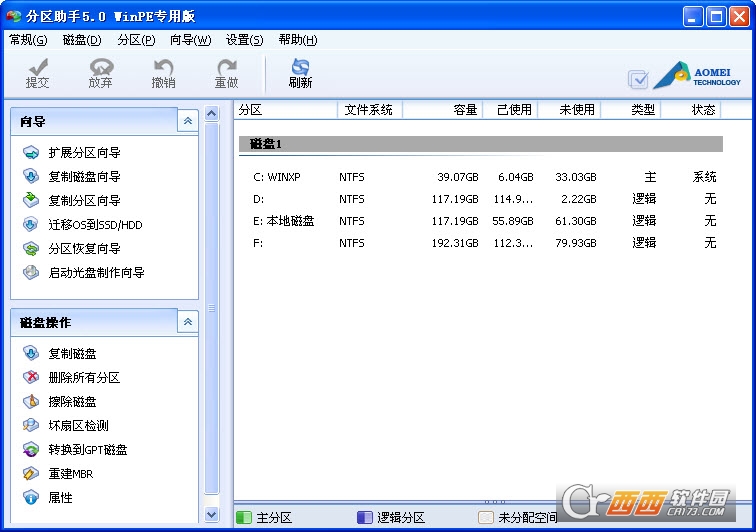Click the 启动光盘制作向导 icon

tap(31, 273)
